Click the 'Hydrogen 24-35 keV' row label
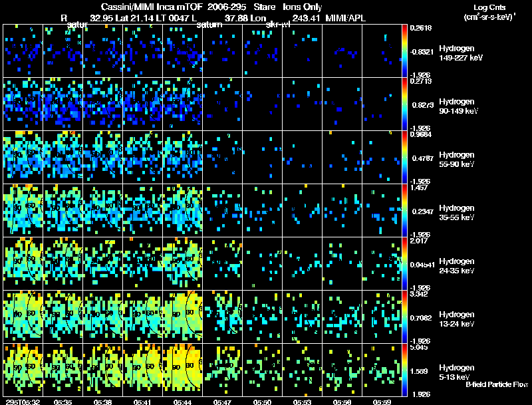 (x=457, y=266)
